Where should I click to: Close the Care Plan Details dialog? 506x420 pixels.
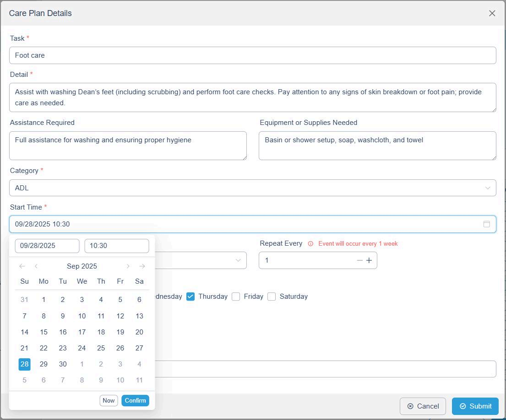pos(492,13)
